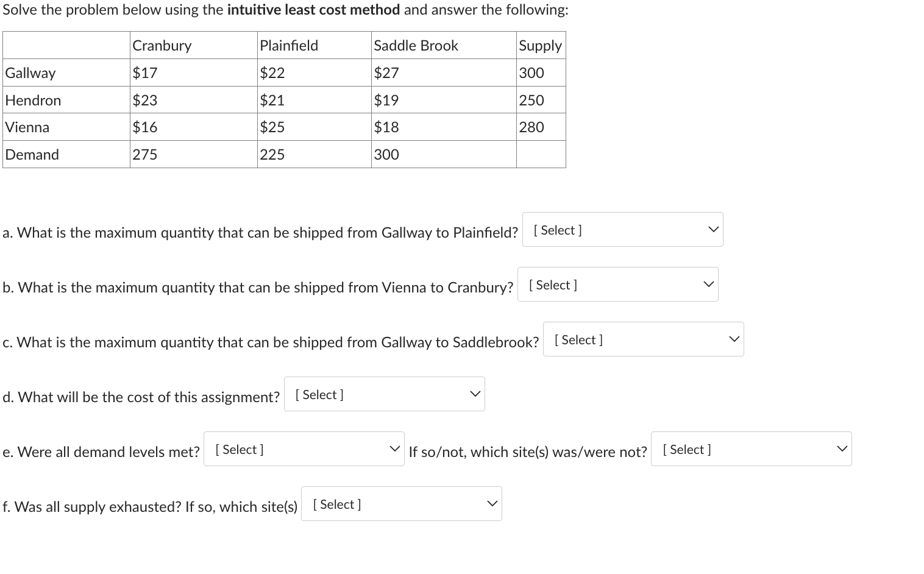Open the assignment cost dropdown in question d
924x574 pixels.
pyautogui.click(x=384, y=394)
